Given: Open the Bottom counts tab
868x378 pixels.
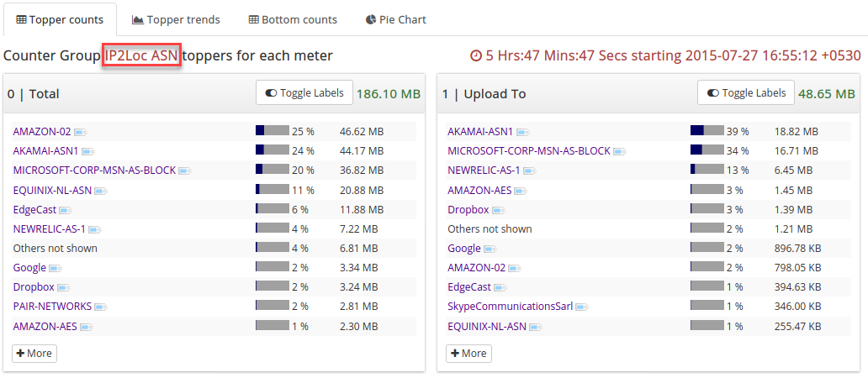Looking at the screenshot, I should point(293,20).
